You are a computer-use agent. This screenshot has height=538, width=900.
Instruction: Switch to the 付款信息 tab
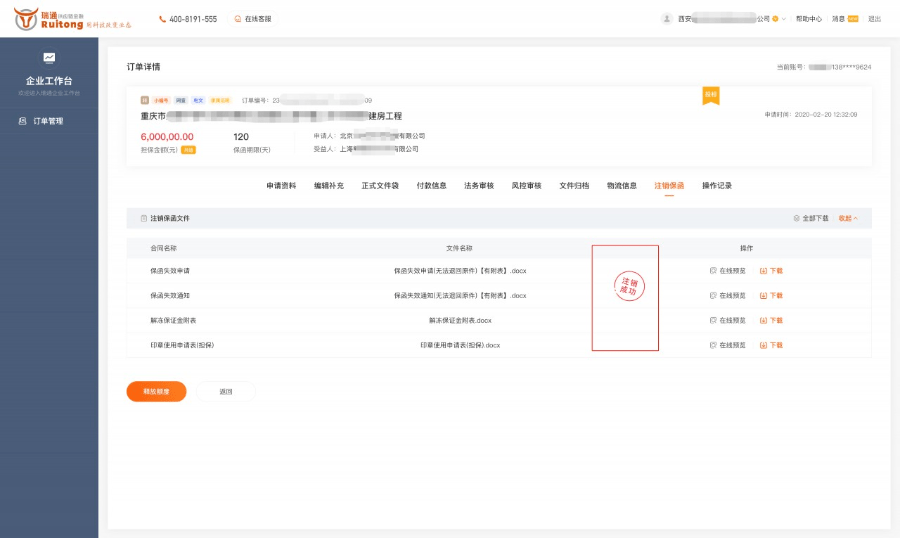432,185
